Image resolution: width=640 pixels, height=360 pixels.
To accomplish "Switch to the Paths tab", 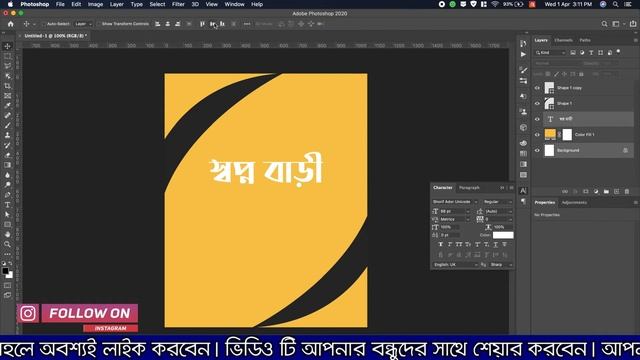I will [x=585, y=40].
